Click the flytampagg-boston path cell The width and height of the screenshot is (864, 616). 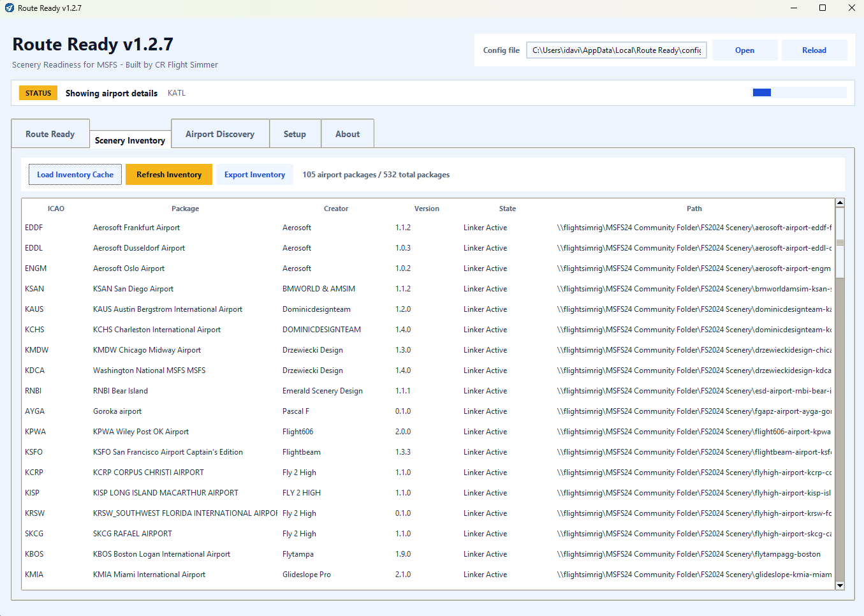[x=689, y=554]
